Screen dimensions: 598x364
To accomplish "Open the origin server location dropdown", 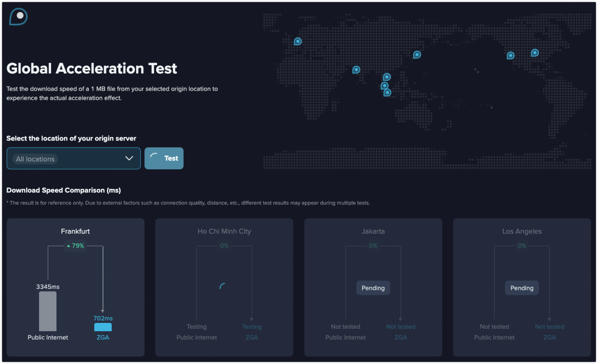I will [x=74, y=159].
